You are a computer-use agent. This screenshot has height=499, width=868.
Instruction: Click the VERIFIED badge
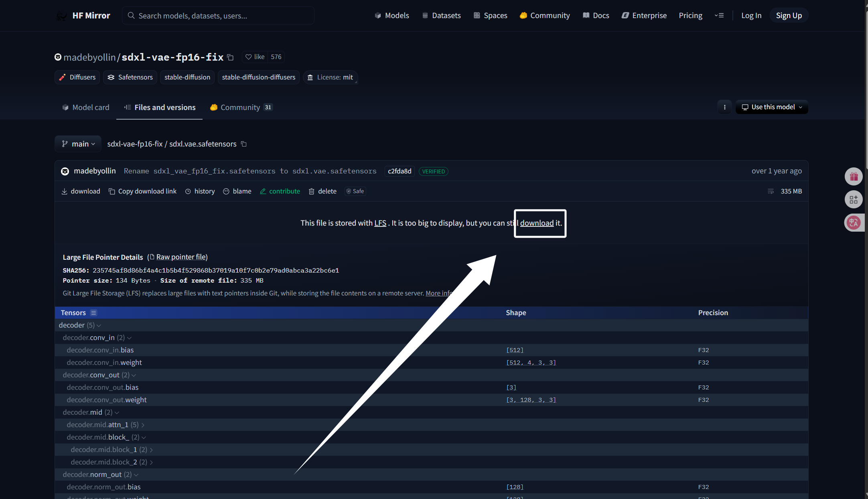(434, 171)
